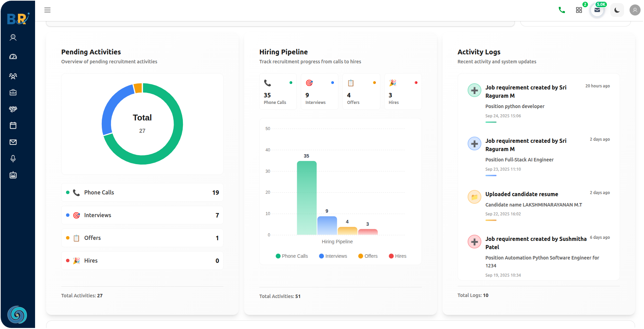Image resolution: width=644 pixels, height=329 pixels.
Task: Toggle Hires legend item in chart
Action: (x=397, y=256)
